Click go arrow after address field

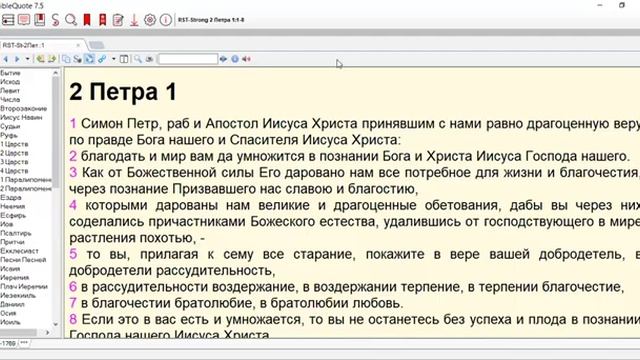coord(223,59)
